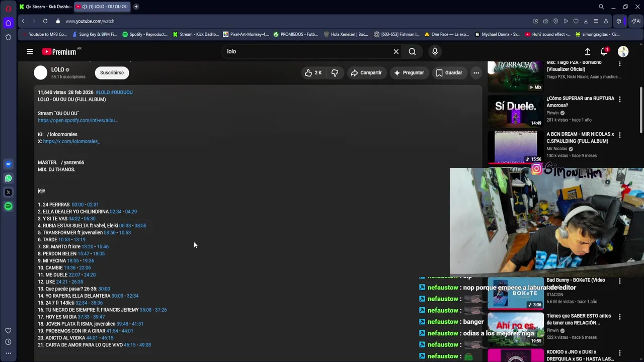Jump to 46:15 CARTA DE AMOR timestamp
The width and height of the screenshot is (644, 362).
pyautogui.click(x=130, y=345)
